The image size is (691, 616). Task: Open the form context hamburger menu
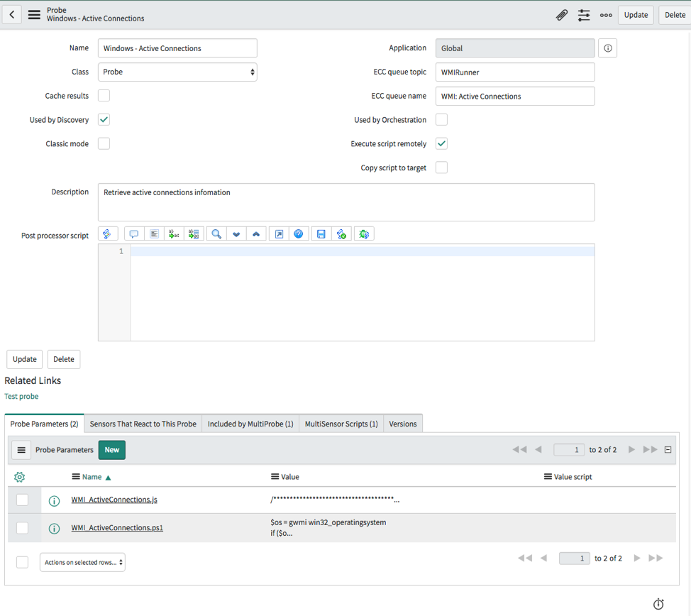tap(34, 15)
